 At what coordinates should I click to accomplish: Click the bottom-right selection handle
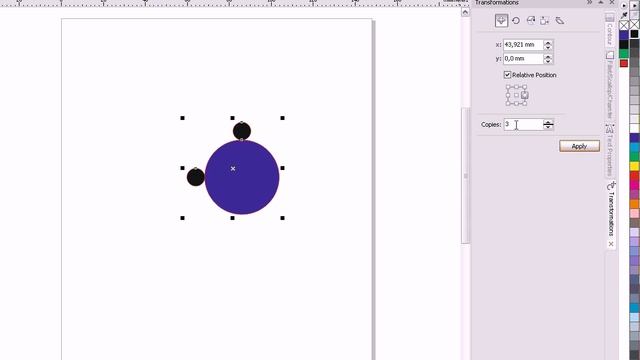[x=282, y=218]
